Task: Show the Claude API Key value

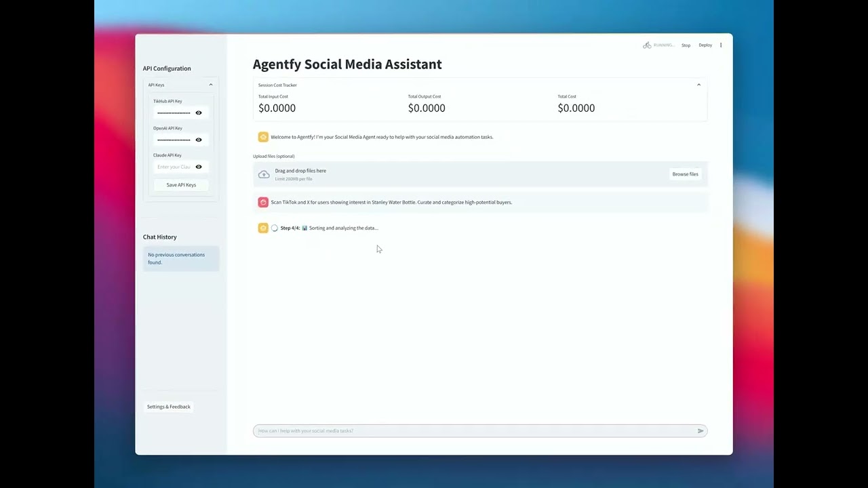Action: click(x=199, y=167)
